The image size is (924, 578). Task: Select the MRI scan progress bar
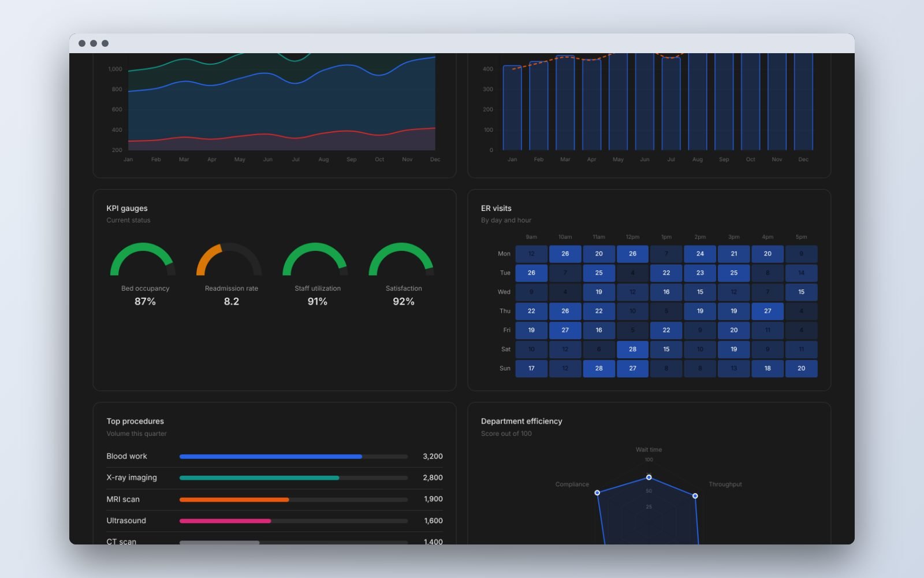pyautogui.click(x=293, y=499)
